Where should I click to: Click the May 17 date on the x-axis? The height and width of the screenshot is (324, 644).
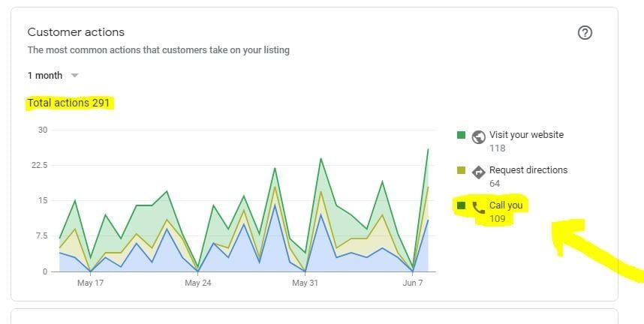[x=90, y=283]
